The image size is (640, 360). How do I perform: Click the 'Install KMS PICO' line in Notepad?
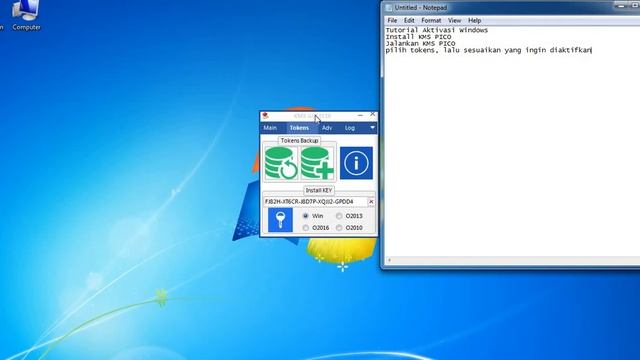(x=418, y=37)
